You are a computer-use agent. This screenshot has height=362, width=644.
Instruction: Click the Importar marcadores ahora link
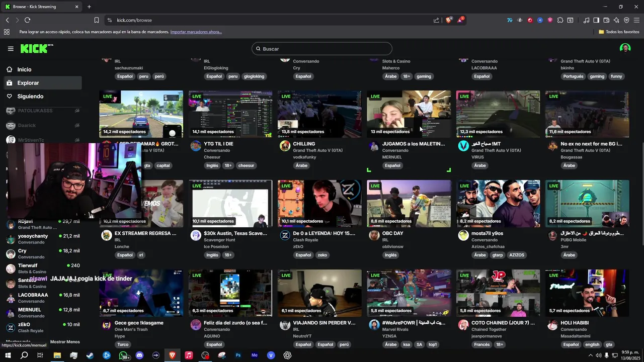tap(196, 32)
